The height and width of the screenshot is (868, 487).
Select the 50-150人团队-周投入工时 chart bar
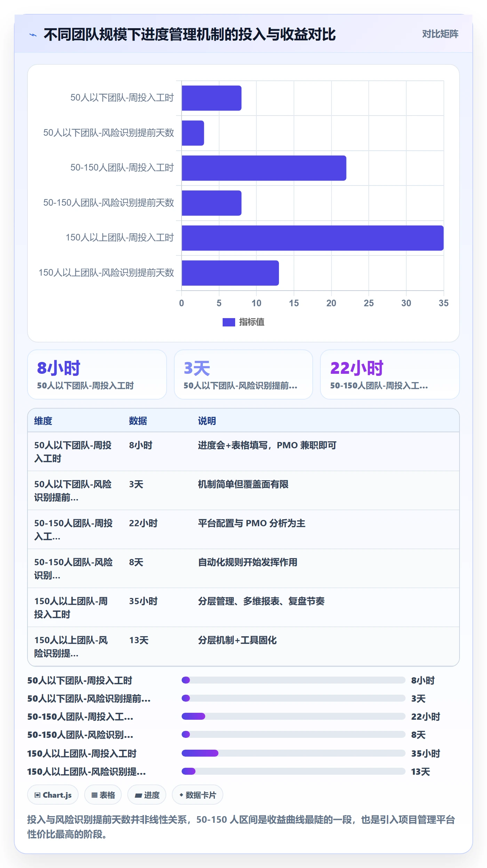coord(264,168)
